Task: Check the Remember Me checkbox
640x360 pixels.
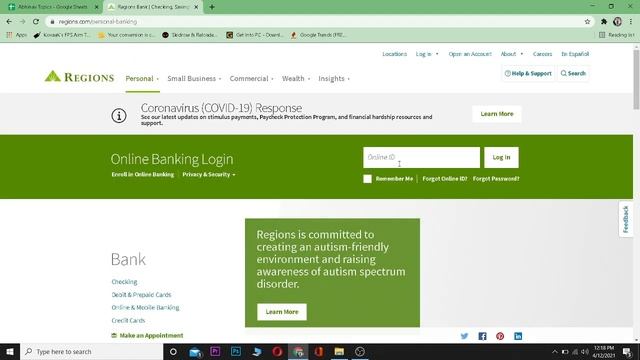Action: (x=367, y=179)
